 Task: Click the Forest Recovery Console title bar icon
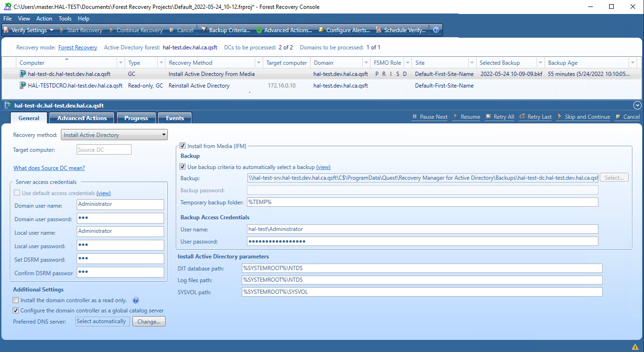tap(7, 7)
